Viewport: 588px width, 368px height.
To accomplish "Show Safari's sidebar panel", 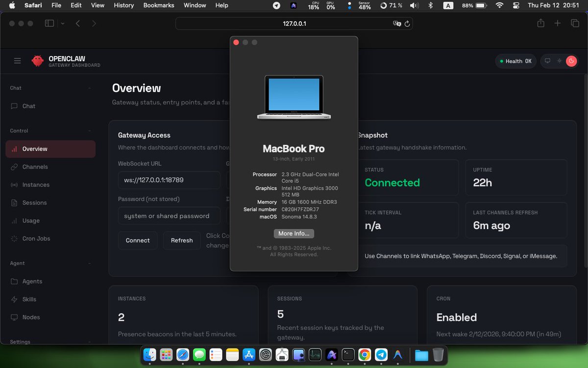I will (x=49, y=23).
